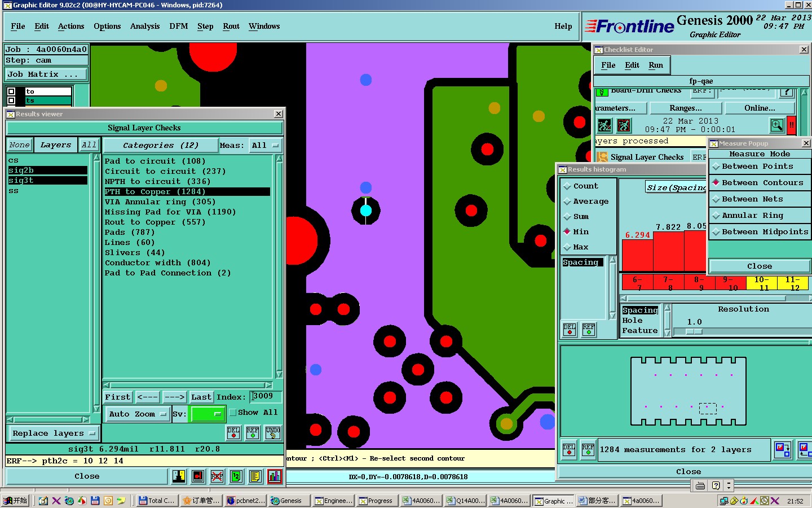Select Between Midpoints measure mode
This screenshot has height=508, width=812.
point(760,232)
